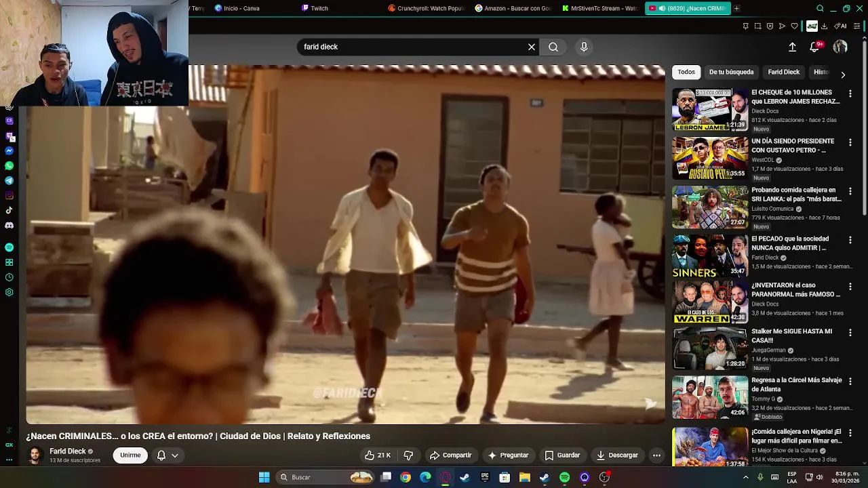Screen dimensions: 868x488
Task: Open options menu for LEBRON JAMES video
Action: click(x=850, y=94)
